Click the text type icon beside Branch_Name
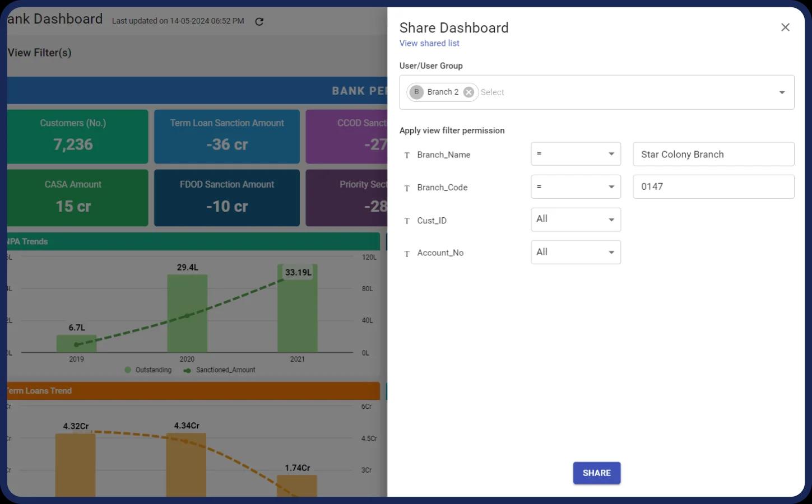 coord(407,155)
